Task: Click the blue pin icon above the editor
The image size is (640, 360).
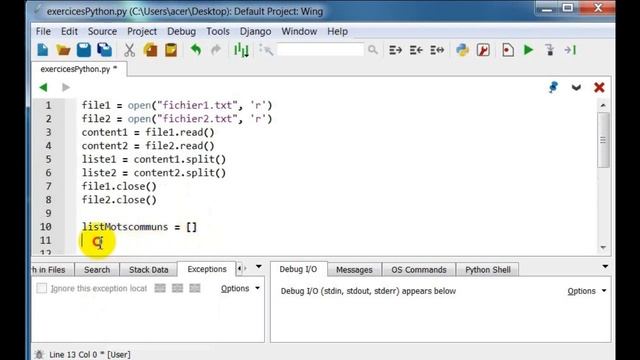Action: point(553,87)
